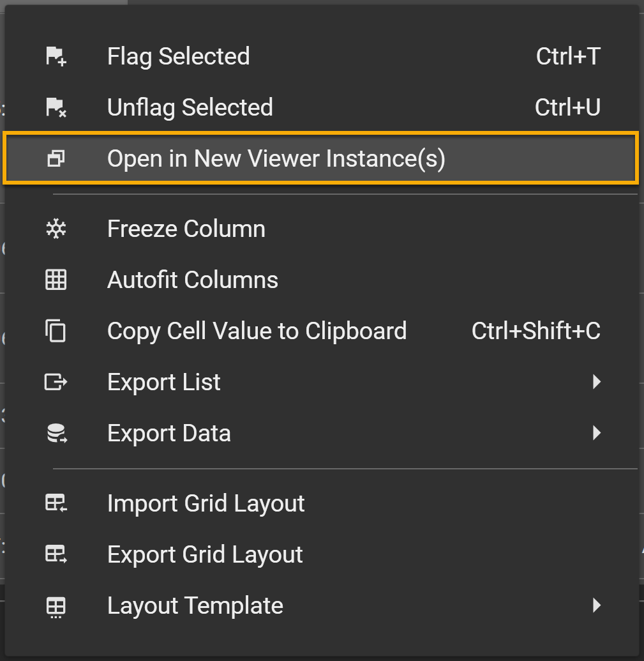This screenshot has height=661, width=644.
Task: Expand the Layout Template submenu arrow
Action: pos(596,606)
